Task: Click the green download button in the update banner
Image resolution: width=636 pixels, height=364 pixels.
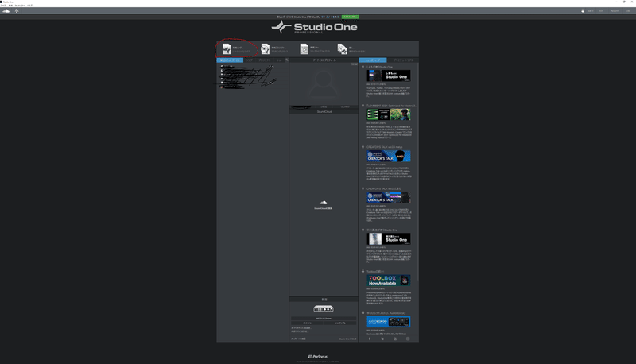Action: pos(350,17)
